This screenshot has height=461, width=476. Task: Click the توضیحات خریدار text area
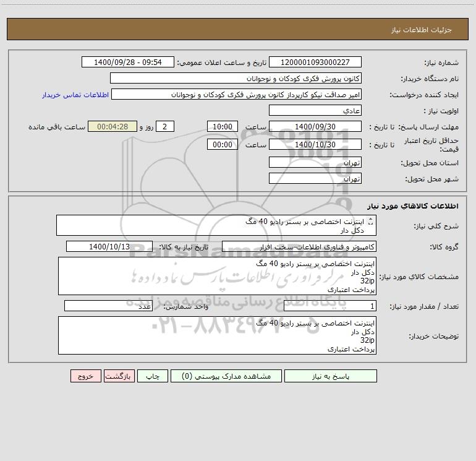click(217, 335)
